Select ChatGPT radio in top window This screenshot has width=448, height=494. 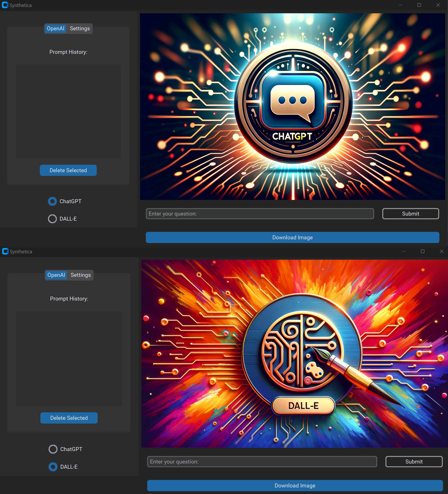point(52,201)
